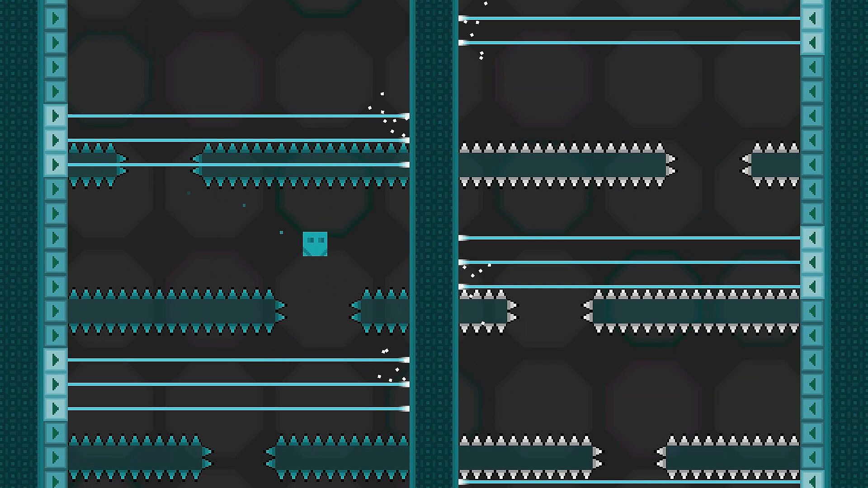This screenshot has height=488, width=868.
Task: Click the teal square player character
Action: (315, 244)
